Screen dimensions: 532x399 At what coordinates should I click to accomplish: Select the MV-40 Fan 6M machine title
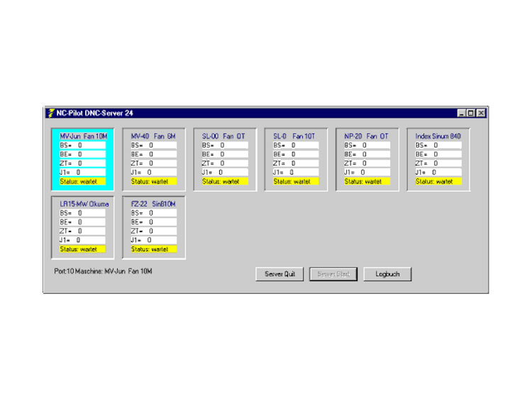coord(153,136)
